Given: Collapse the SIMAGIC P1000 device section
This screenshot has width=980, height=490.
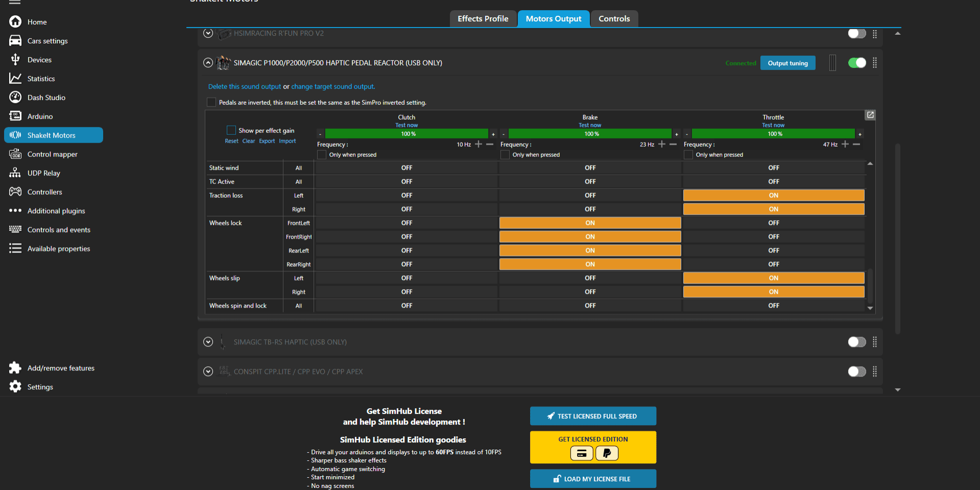Looking at the screenshot, I should click(x=208, y=62).
